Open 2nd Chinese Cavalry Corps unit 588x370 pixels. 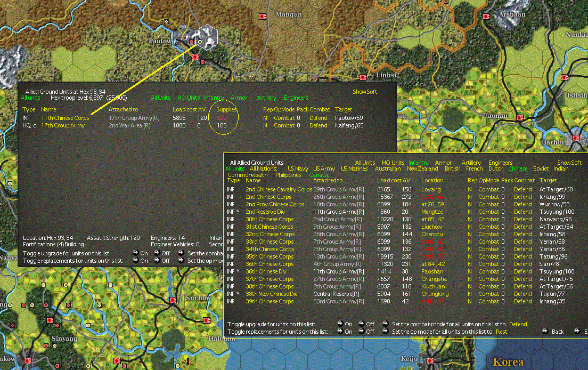279,189
